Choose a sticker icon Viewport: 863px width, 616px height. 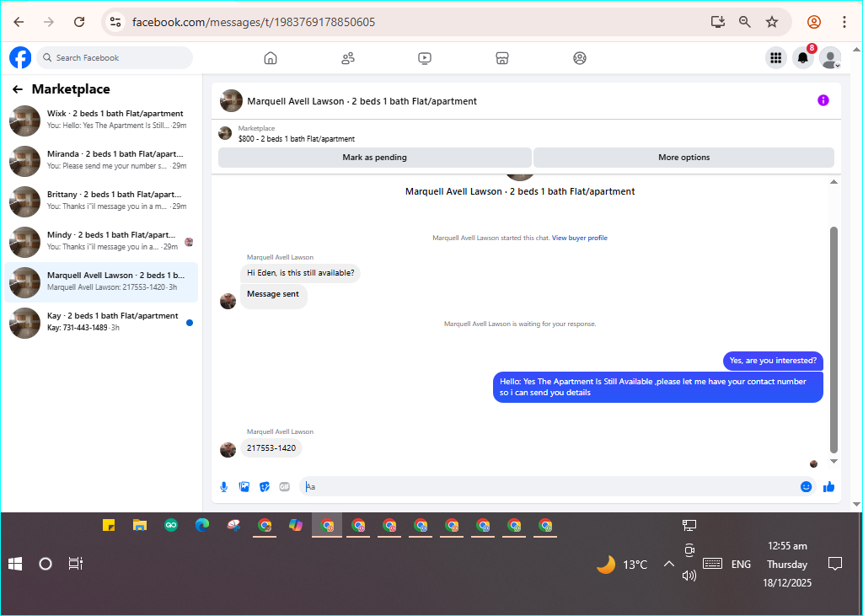coord(265,486)
